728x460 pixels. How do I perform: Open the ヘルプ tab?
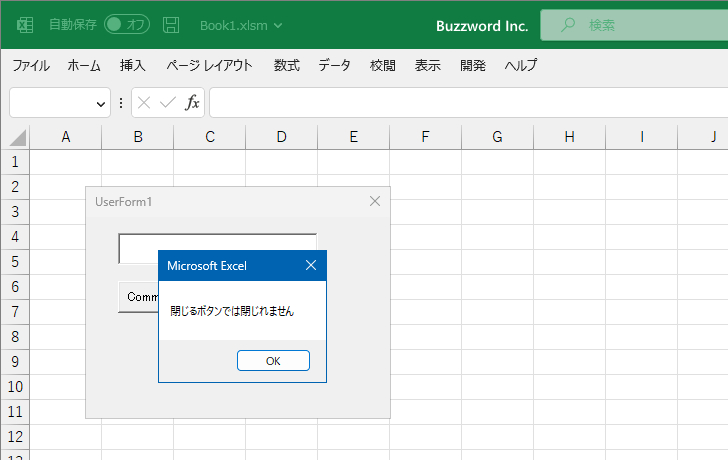pyautogui.click(x=521, y=65)
